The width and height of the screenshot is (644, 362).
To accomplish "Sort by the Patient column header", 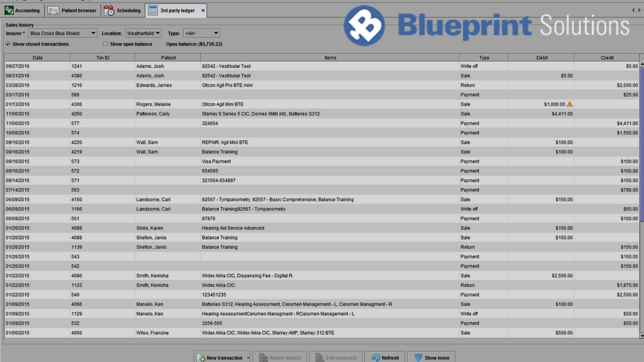I will [168, 58].
